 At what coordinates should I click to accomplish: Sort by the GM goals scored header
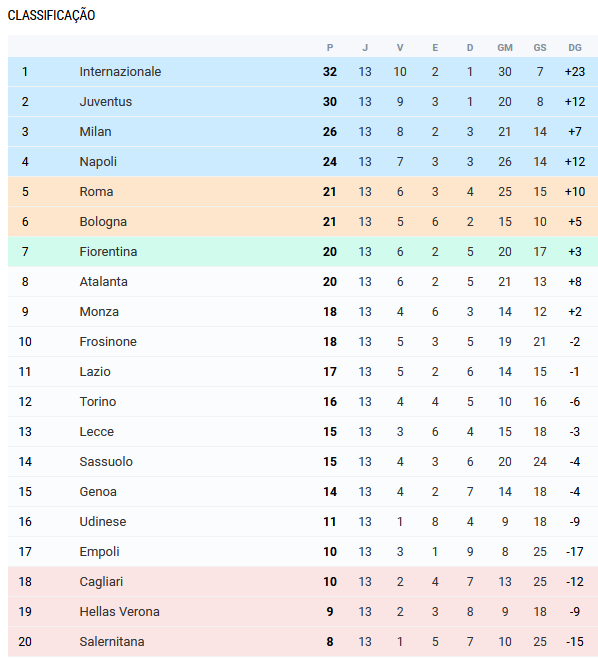point(505,47)
